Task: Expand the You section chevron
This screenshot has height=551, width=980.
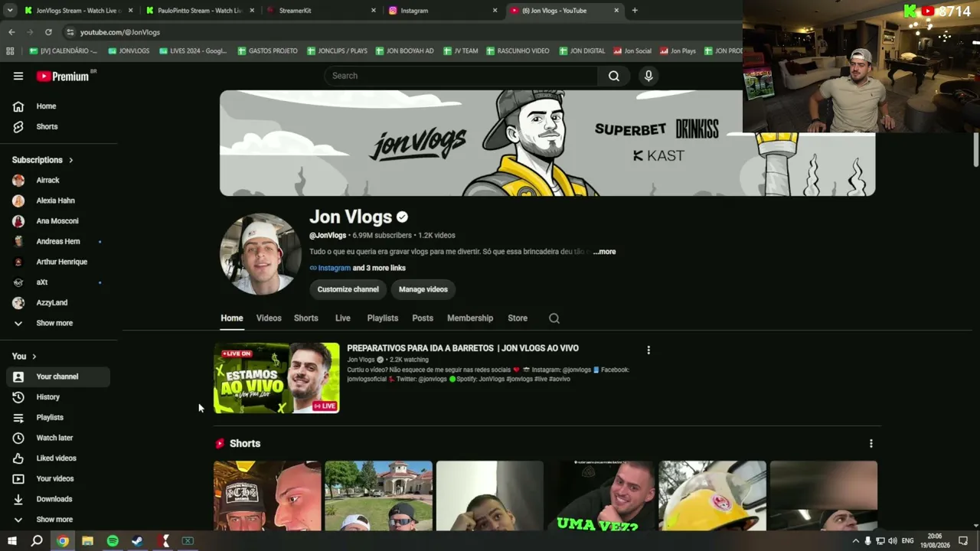Action: point(34,357)
